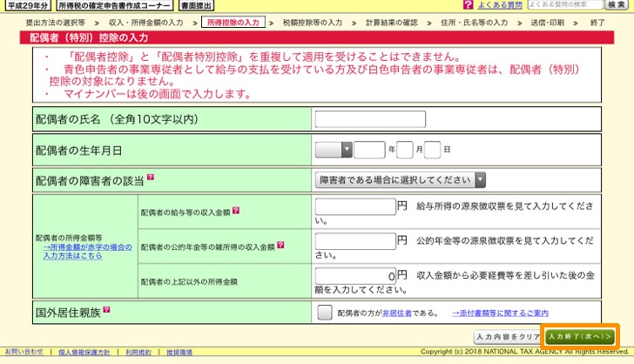Go to 住所・氏名等の入力 step
This screenshot has height=364, width=634.
[x=475, y=23]
